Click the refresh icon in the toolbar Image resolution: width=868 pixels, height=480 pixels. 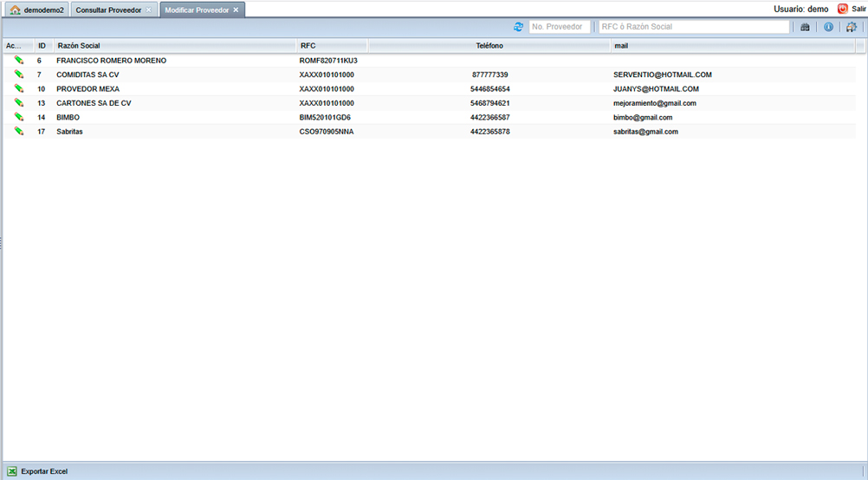coord(518,27)
